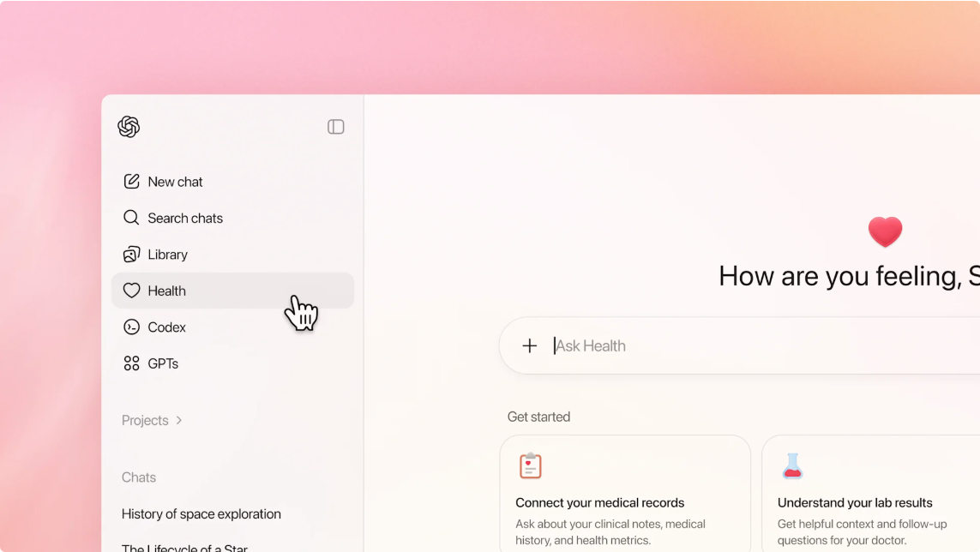Click the New chat pencil icon
Viewport: 980px width, 552px height.
click(131, 182)
